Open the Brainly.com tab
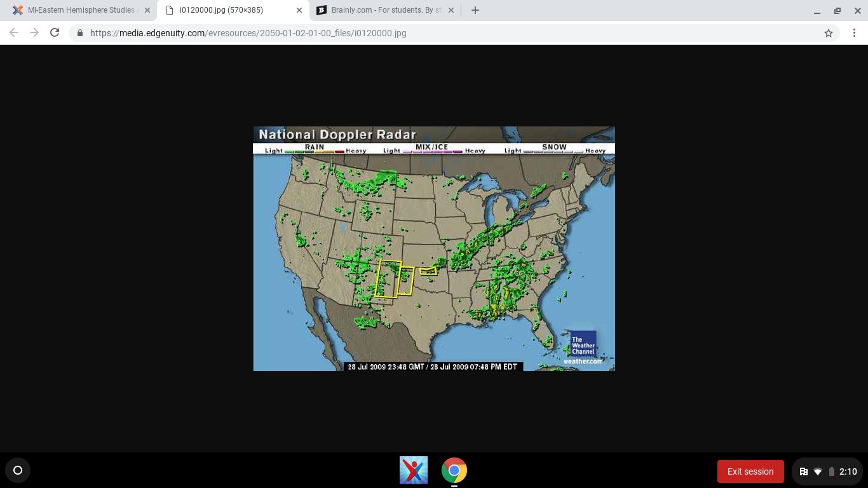Image resolution: width=868 pixels, height=488 pixels. pyautogui.click(x=385, y=10)
